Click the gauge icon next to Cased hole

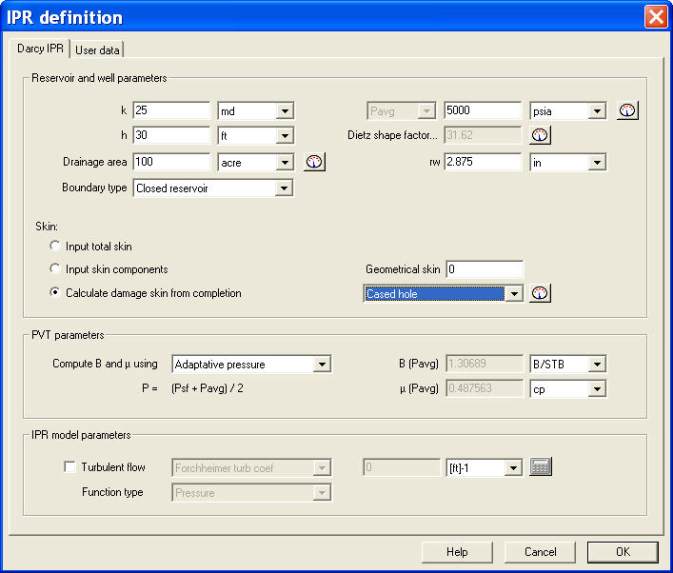click(x=540, y=293)
